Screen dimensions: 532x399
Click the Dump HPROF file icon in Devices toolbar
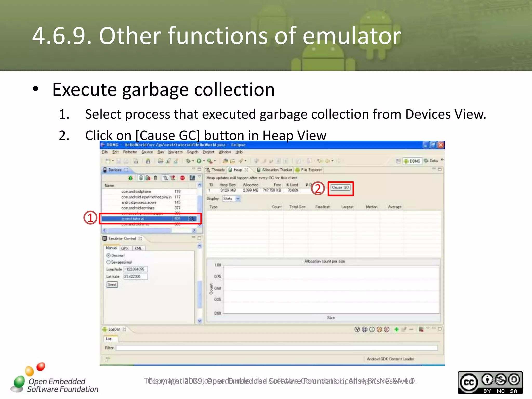point(148,178)
